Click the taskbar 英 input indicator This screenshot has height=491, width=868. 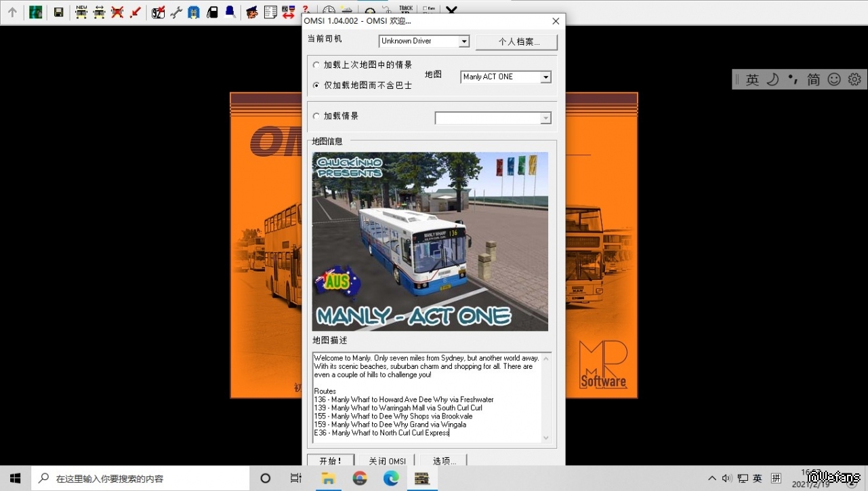click(x=758, y=478)
